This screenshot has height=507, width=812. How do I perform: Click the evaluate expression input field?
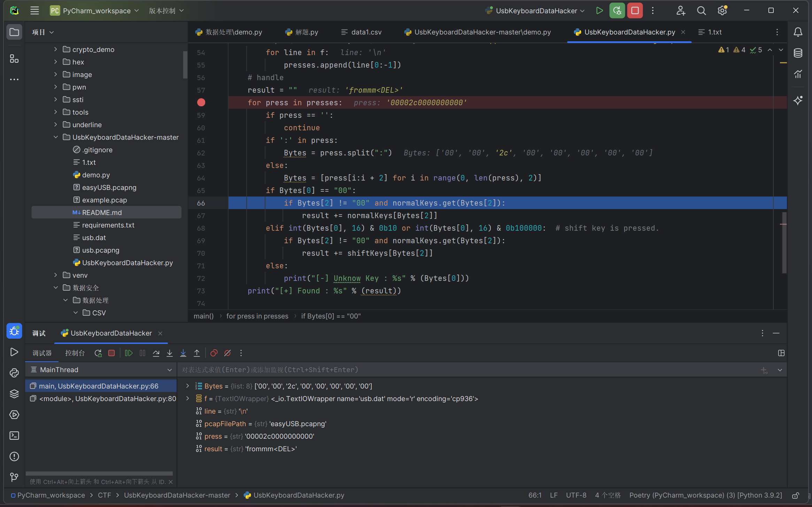click(467, 369)
